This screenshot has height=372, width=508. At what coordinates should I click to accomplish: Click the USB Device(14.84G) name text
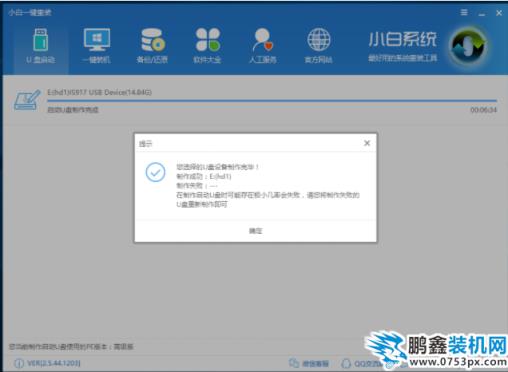[99, 92]
